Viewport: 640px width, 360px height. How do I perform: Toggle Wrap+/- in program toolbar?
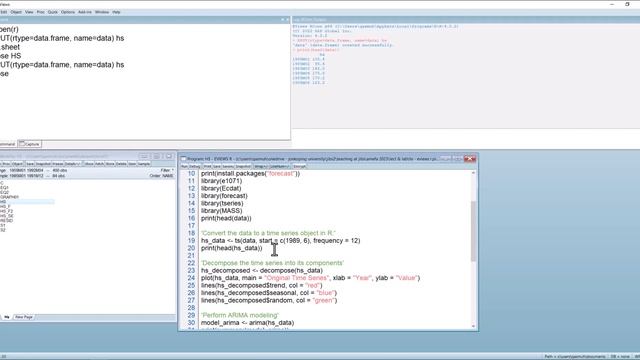[260, 167]
